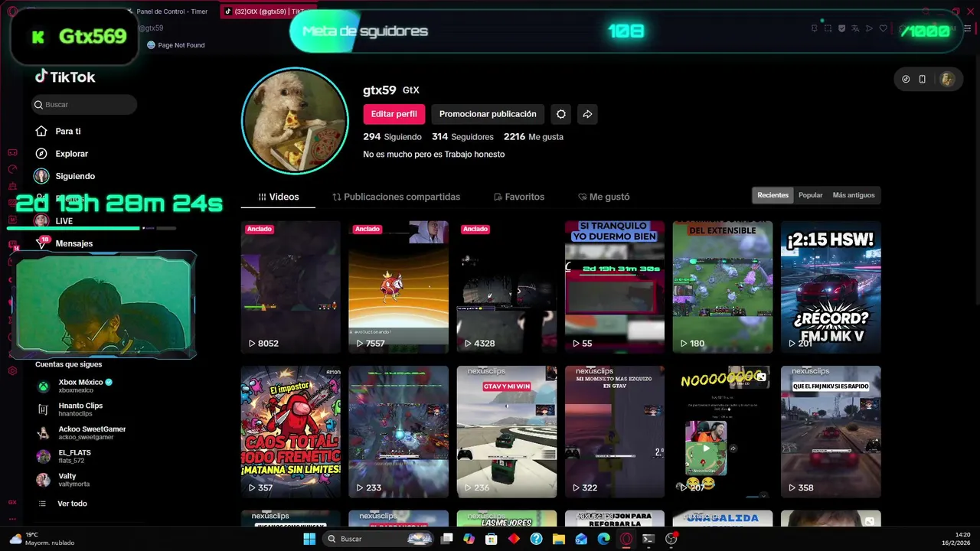Open Opera GX in the taskbar
The image size is (980, 551).
626,539
